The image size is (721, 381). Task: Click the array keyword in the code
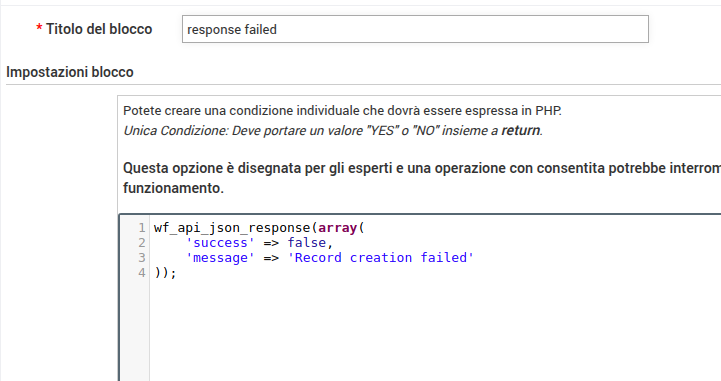coord(338,227)
